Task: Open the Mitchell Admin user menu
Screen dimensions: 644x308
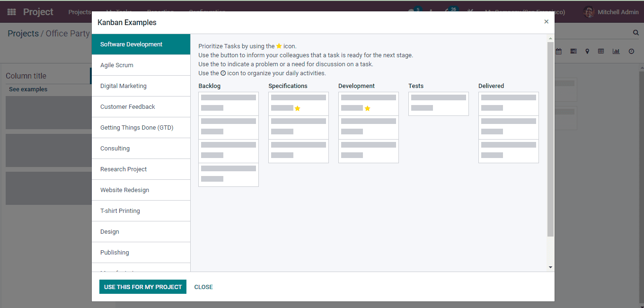Action: click(610, 11)
